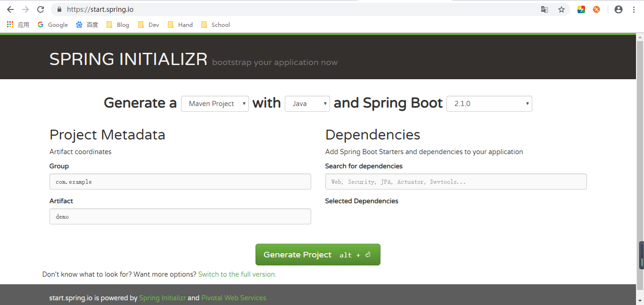
Task: Click the SPRING INITIALIZR header title
Action: click(x=128, y=59)
